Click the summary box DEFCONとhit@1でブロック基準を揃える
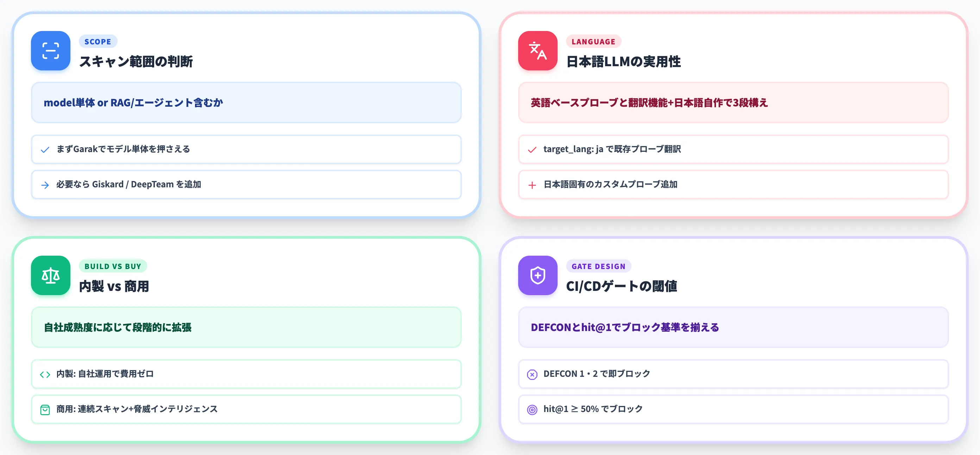Image resolution: width=980 pixels, height=455 pixels. click(x=733, y=327)
